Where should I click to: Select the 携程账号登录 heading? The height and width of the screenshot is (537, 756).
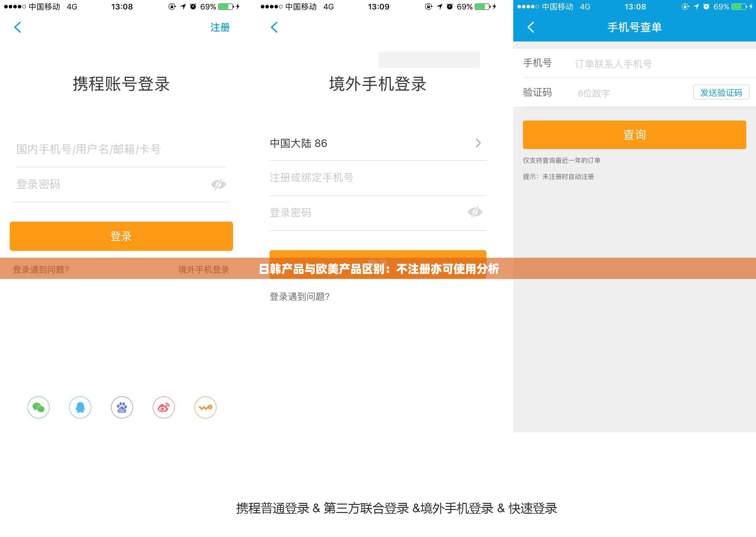coord(121,84)
